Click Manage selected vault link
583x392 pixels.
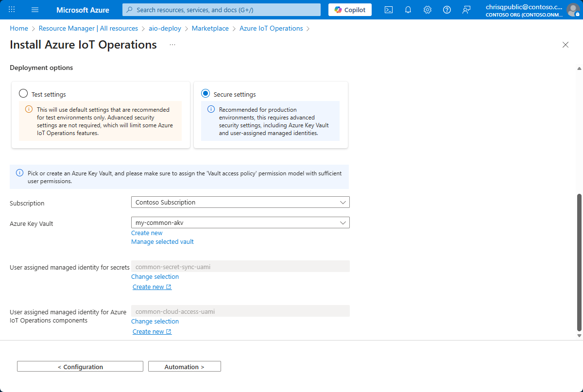coord(162,241)
